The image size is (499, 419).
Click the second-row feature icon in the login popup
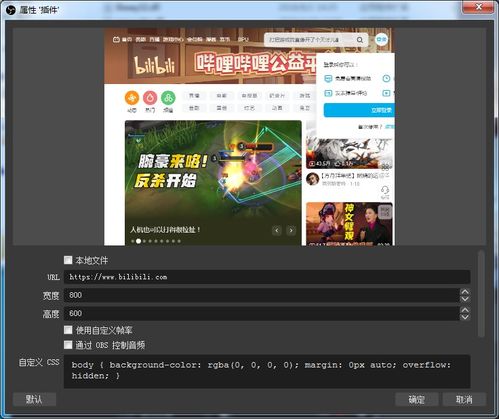328,93
